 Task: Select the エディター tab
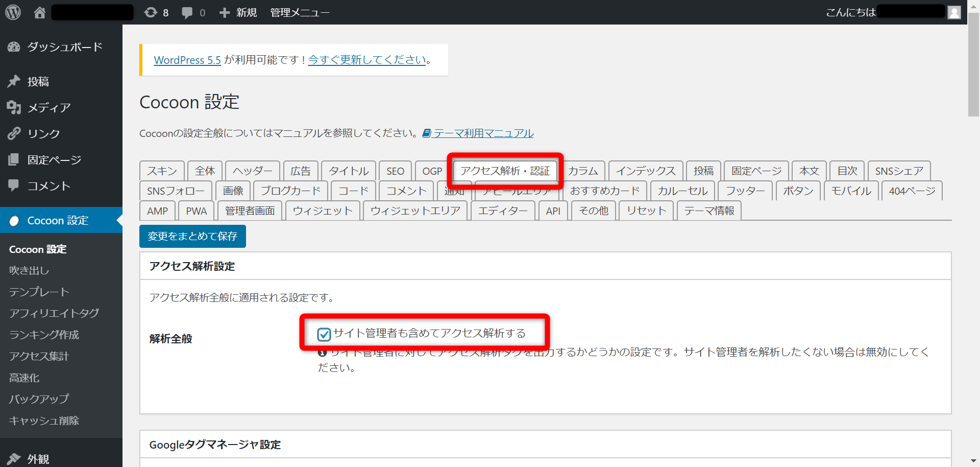pyautogui.click(x=503, y=211)
